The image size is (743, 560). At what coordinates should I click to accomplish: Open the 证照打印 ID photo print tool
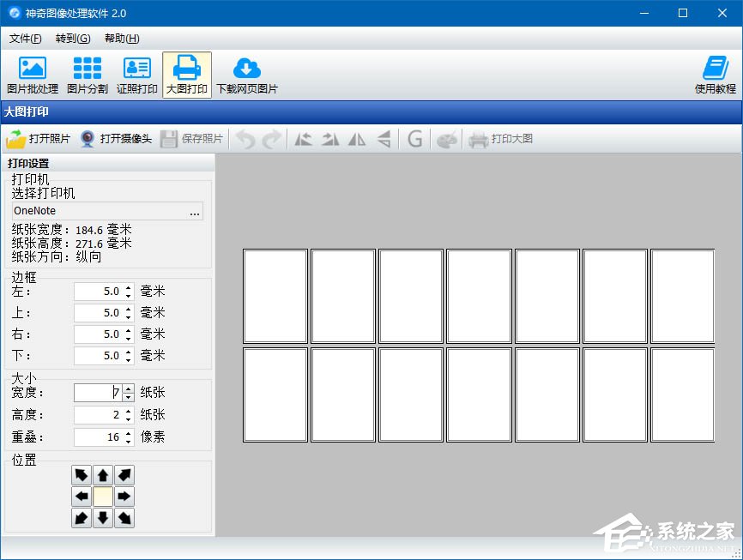(x=137, y=75)
